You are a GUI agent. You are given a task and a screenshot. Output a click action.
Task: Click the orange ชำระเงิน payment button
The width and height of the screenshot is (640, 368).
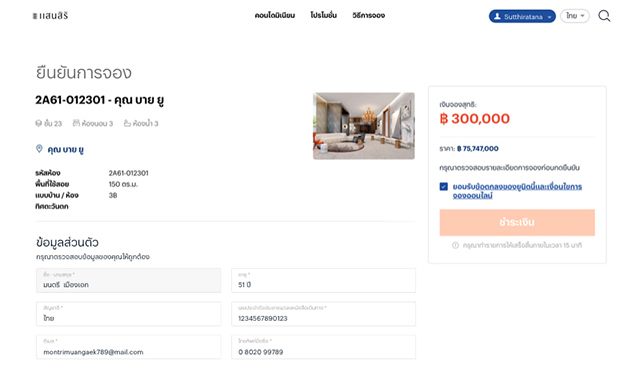pos(517,222)
